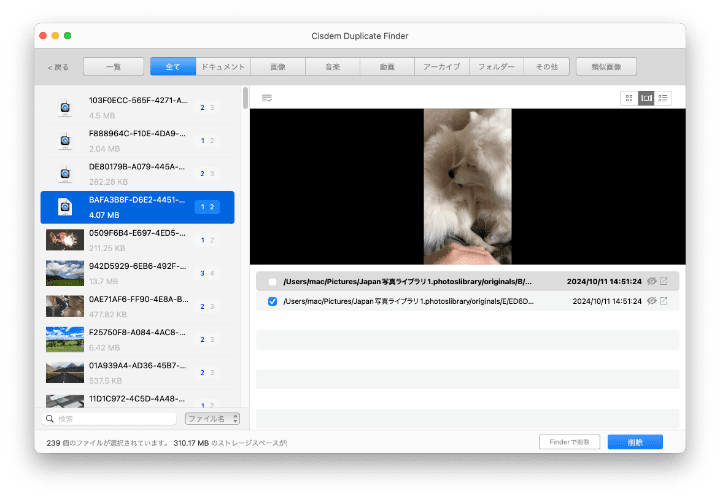Open first file path in external viewer

[663, 282]
